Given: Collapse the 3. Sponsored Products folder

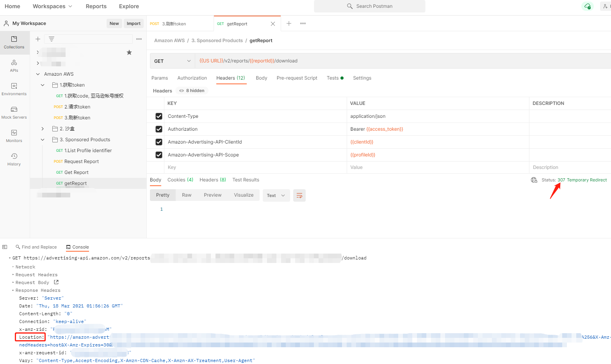Looking at the screenshot, I should tap(43, 139).
